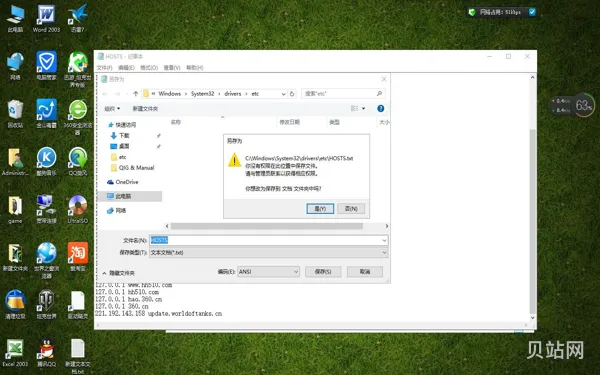
Task: Click refresh icon beside address bar
Action: (x=292, y=94)
